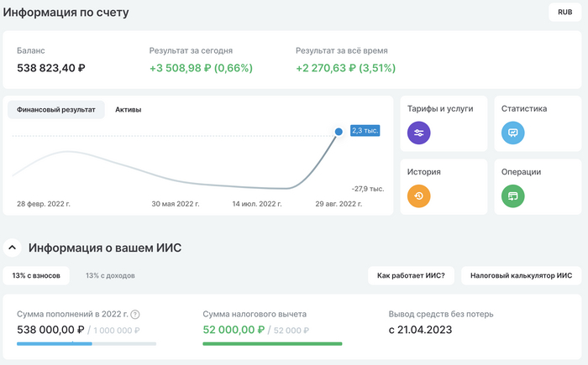Select the Финансовый результат tab
Screen dimensions: 588x365
click(x=56, y=110)
